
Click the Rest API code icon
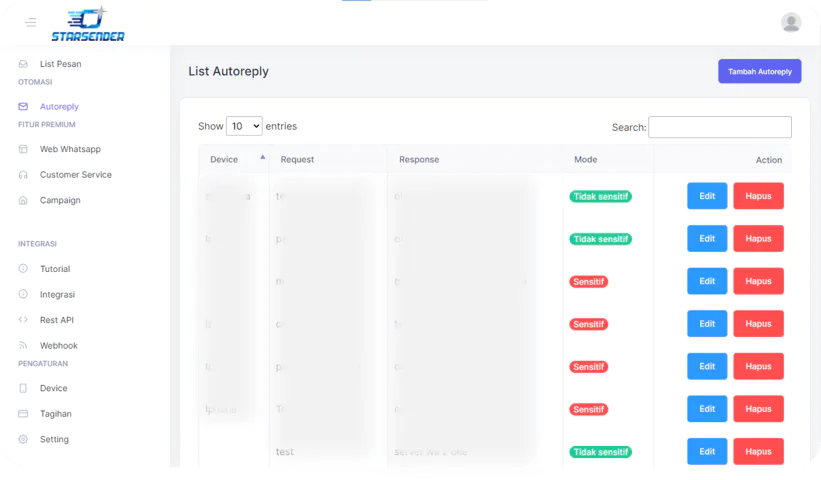[x=23, y=320]
